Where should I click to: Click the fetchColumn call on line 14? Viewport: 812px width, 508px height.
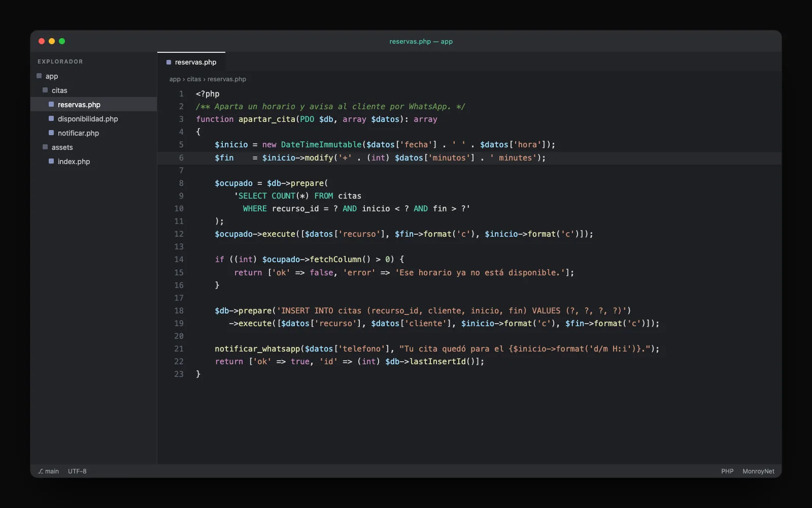coord(336,259)
